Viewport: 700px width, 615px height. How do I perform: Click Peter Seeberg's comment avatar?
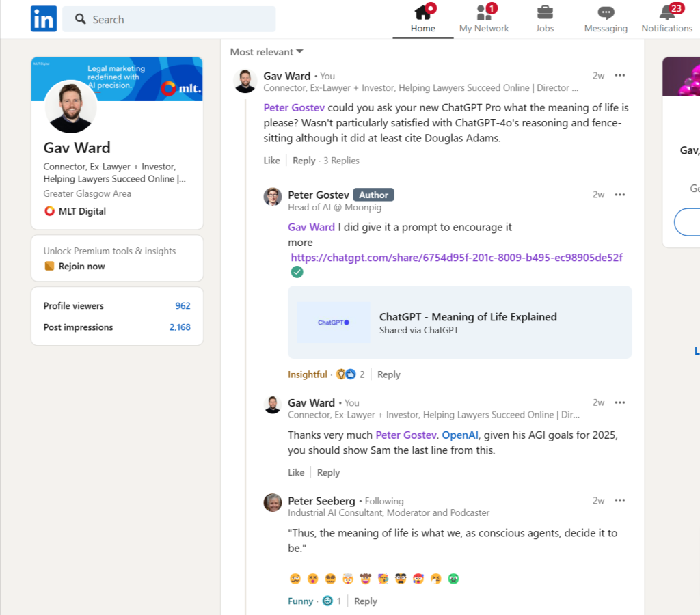coord(272,502)
